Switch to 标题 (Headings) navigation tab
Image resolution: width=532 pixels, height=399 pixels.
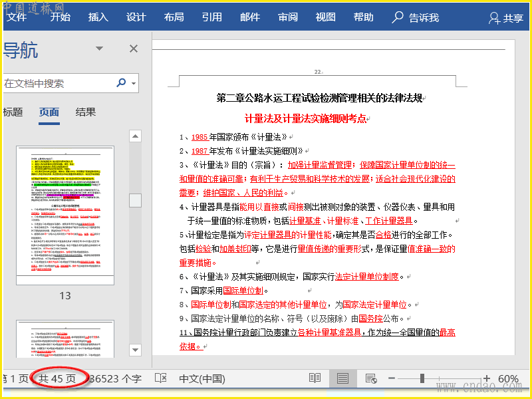point(13,112)
